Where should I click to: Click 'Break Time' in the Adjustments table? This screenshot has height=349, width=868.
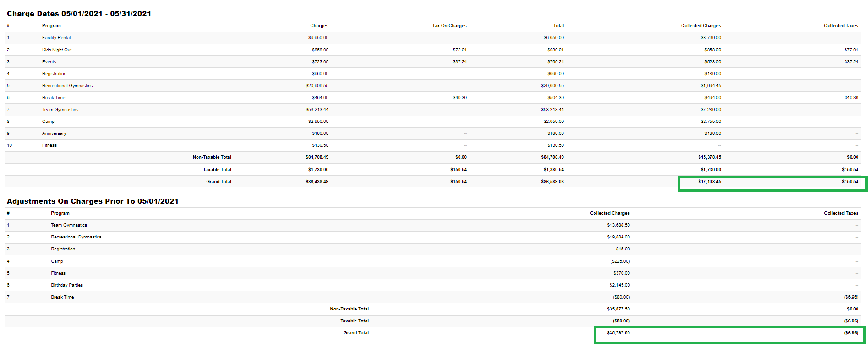pos(62,297)
